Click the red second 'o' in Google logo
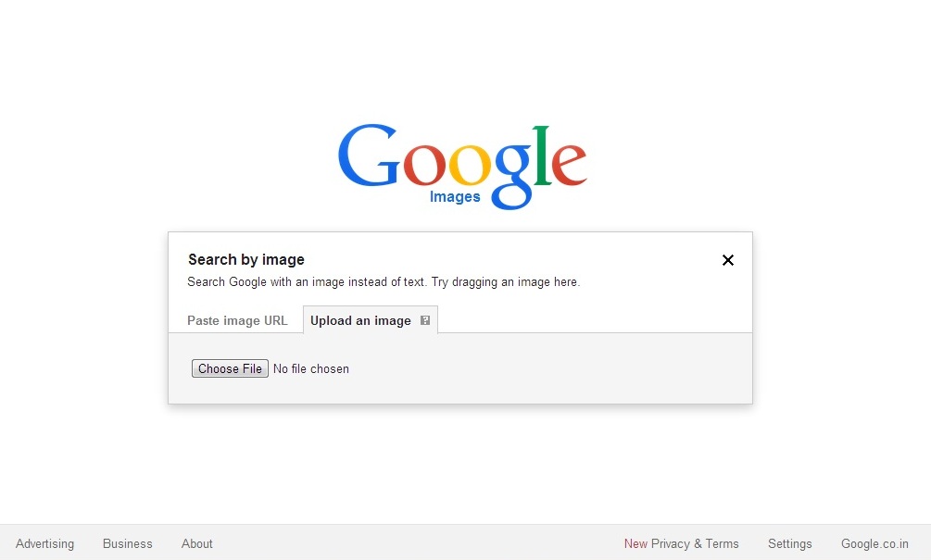The width and height of the screenshot is (931, 560). pyautogui.click(x=424, y=163)
